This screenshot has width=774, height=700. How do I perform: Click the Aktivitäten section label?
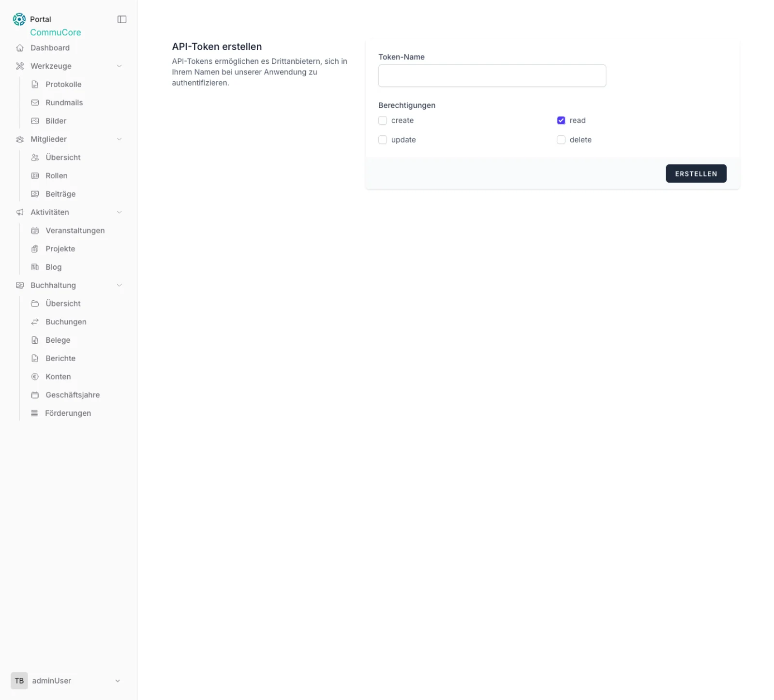point(50,212)
